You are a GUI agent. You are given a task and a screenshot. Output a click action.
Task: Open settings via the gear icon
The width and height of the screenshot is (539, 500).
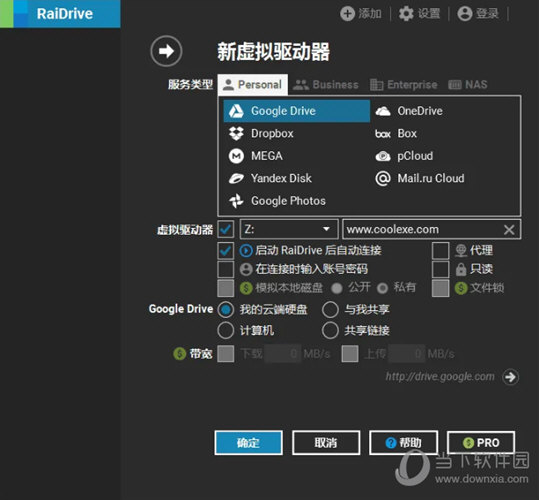pos(406,14)
